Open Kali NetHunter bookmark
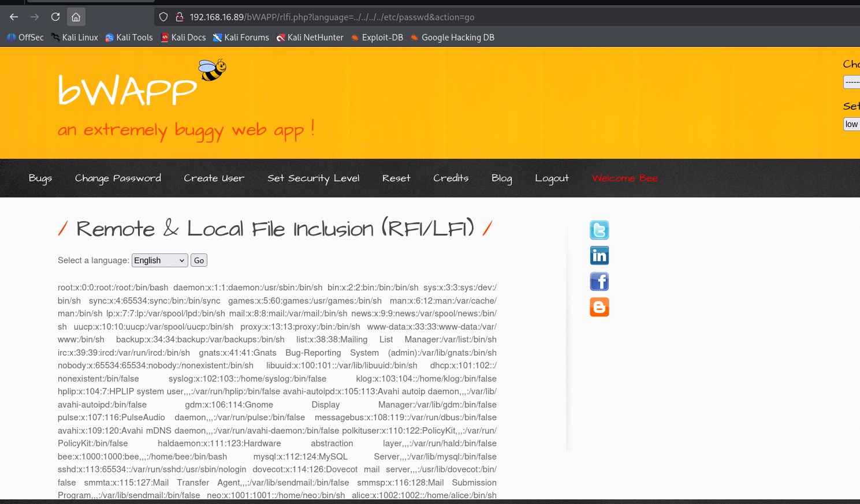Viewport: 860px width, 504px height. click(310, 38)
